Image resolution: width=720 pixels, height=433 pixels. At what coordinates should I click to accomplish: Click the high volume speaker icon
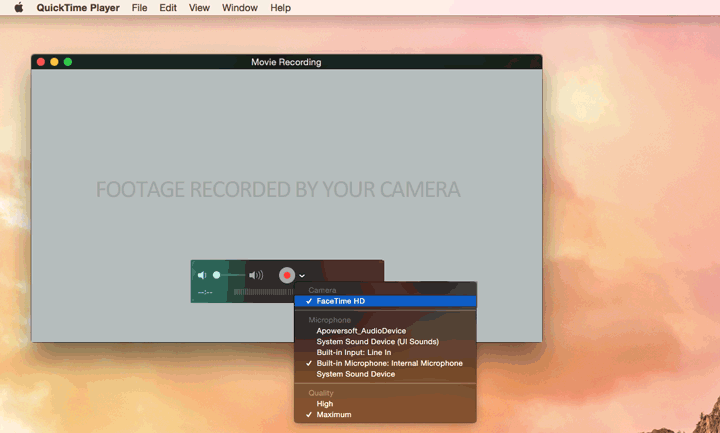(256, 275)
